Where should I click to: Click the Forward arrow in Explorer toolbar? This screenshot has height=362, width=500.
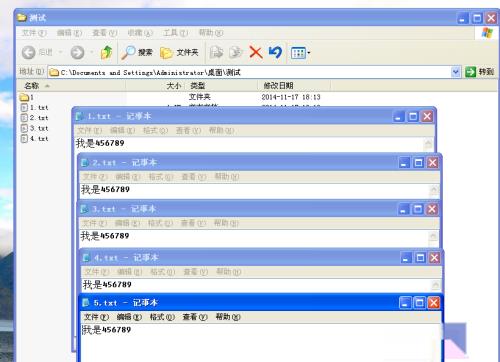(77, 52)
